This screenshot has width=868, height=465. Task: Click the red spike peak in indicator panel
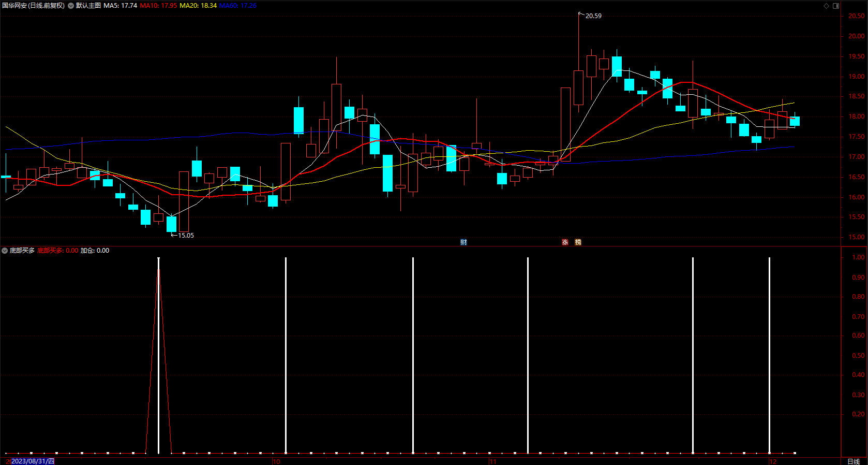coord(158,270)
